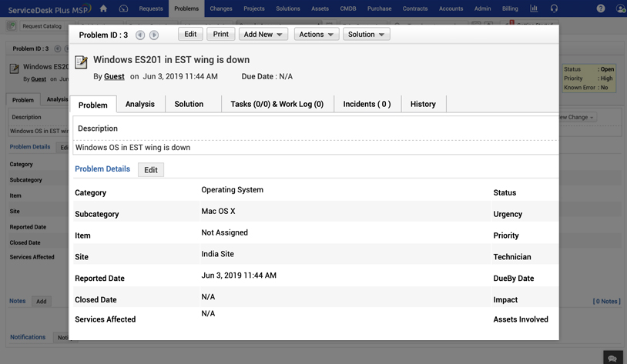Click background Guest link under Windows ES20
The width and height of the screenshot is (627, 364).
[x=39, y=79]
